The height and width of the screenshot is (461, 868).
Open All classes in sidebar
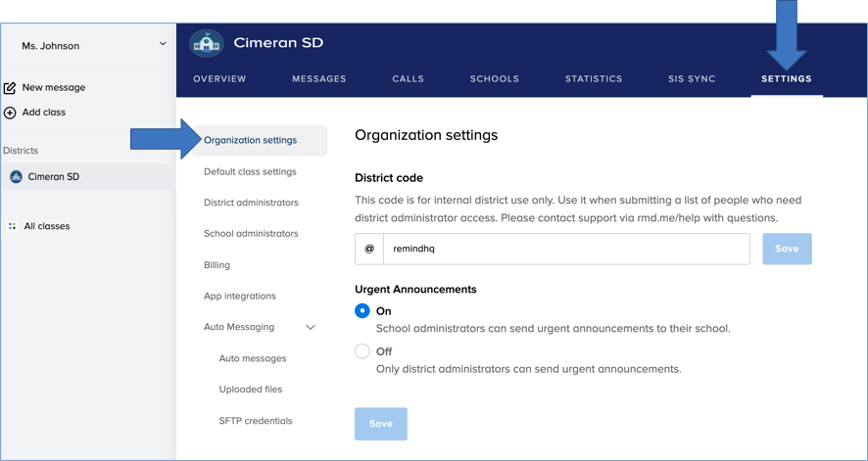tap(46, 226)
